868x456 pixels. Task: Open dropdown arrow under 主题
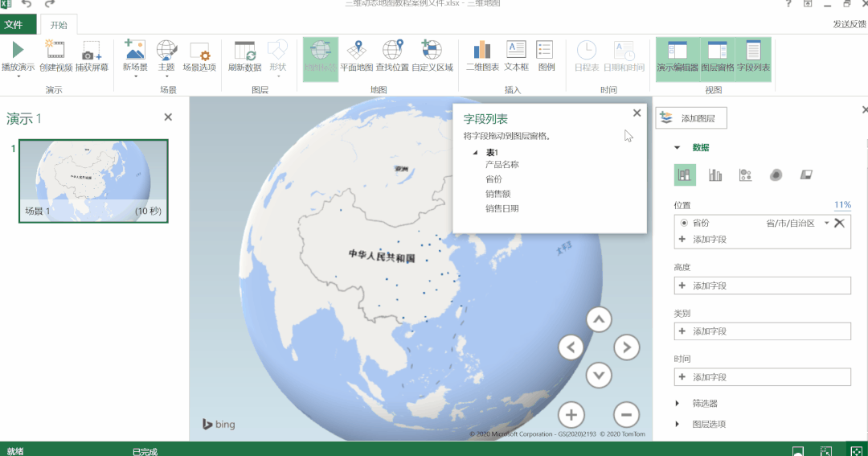click(x=166, y=76)
